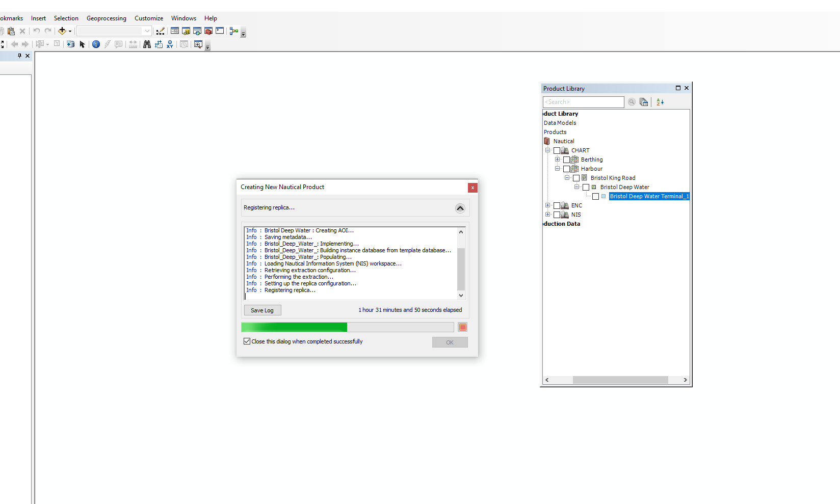840x504 pixels.
Task: Open the ArcToolbox window
Action: coord(208,31)
